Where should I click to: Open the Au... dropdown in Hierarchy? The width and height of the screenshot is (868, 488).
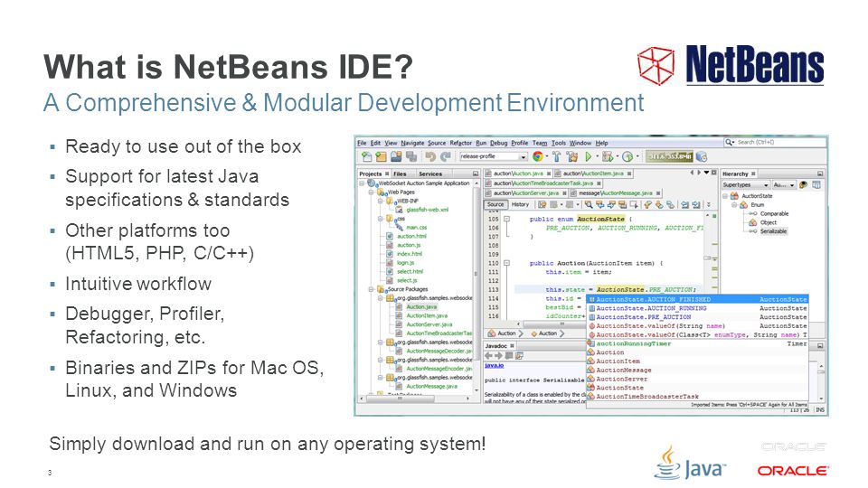pyautogui.click(x=792, y=185)
